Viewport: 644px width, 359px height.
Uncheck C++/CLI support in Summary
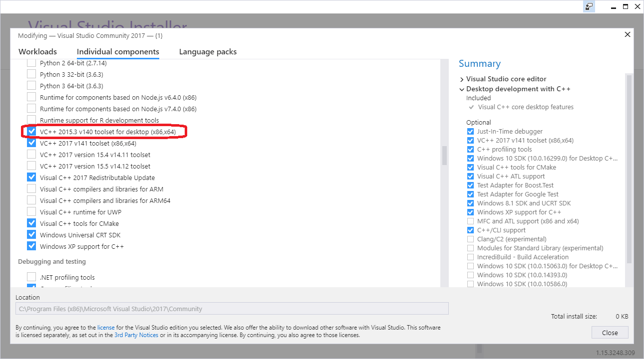pos(470,230)
